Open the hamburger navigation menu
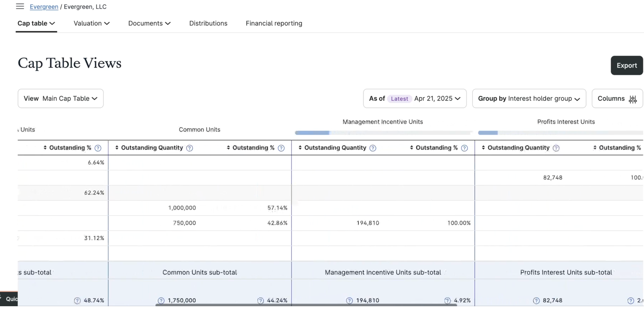The width and height of the screenshot is (644, 322). 20,6
